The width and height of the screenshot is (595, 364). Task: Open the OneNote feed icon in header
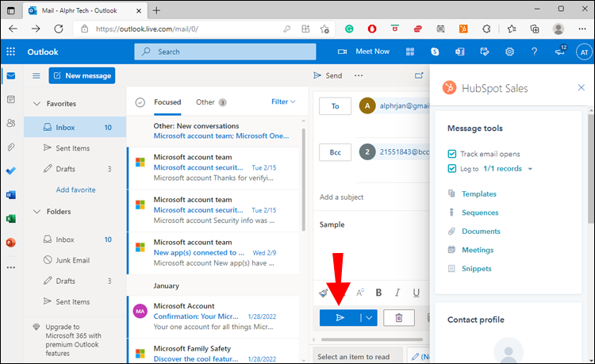coord(459,52)
